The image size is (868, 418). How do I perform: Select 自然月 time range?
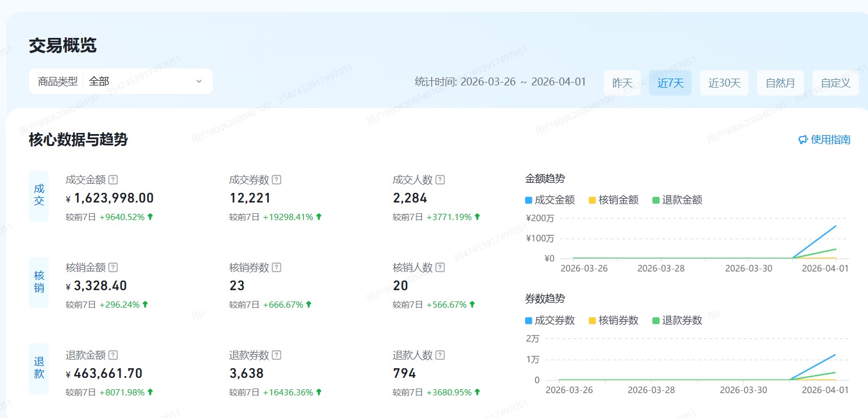coord(780,83)
